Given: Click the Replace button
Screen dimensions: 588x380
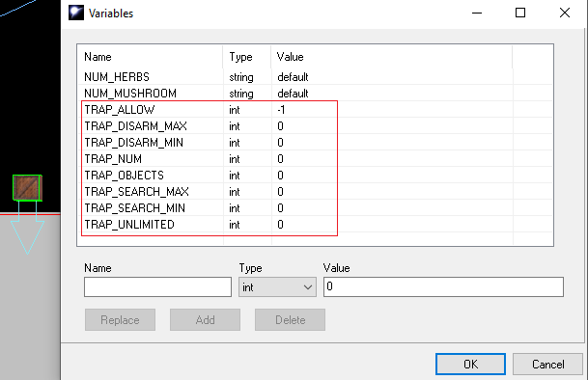Looking at the screenshot, I should point(120,319).
